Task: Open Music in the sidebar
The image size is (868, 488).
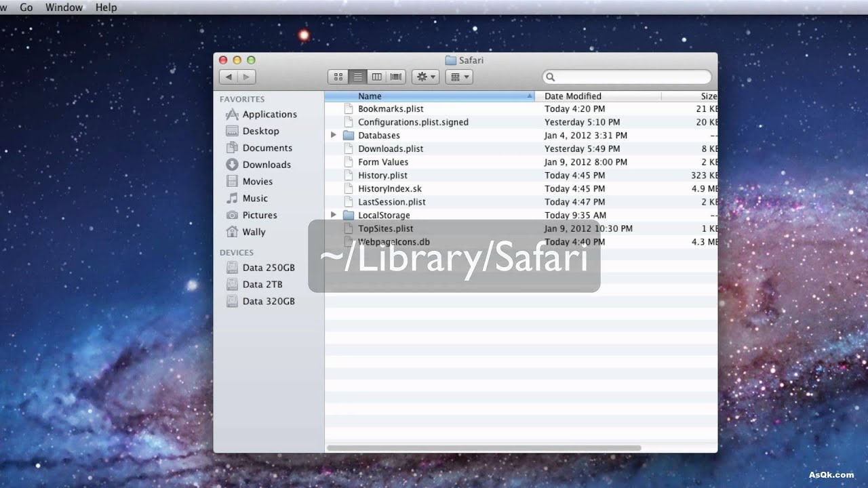Action: (x=247, y=199)
